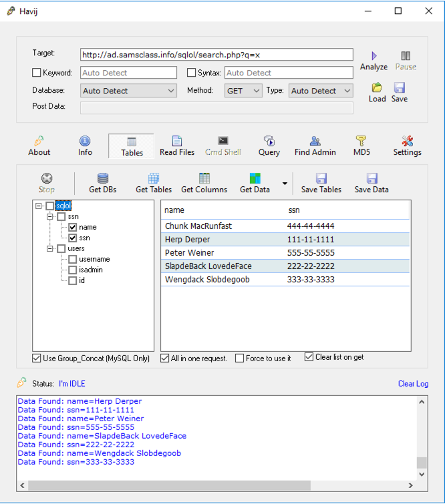Open the Type Auto Detect dropdown
The height and width of the screenshot is (504, 445).
[x=321, y=91]
